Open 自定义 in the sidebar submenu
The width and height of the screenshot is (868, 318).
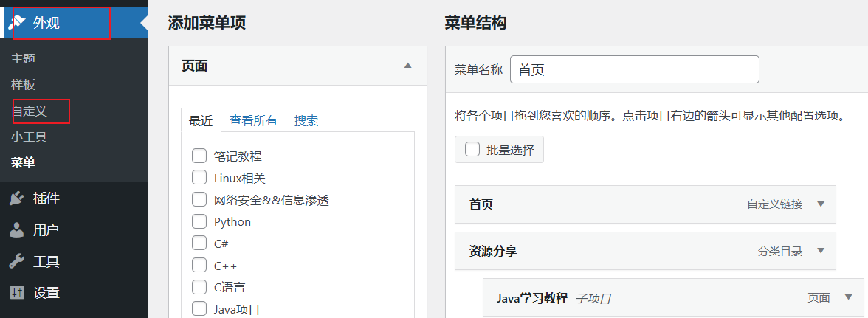pyautogui.click(x=30, y=111)
